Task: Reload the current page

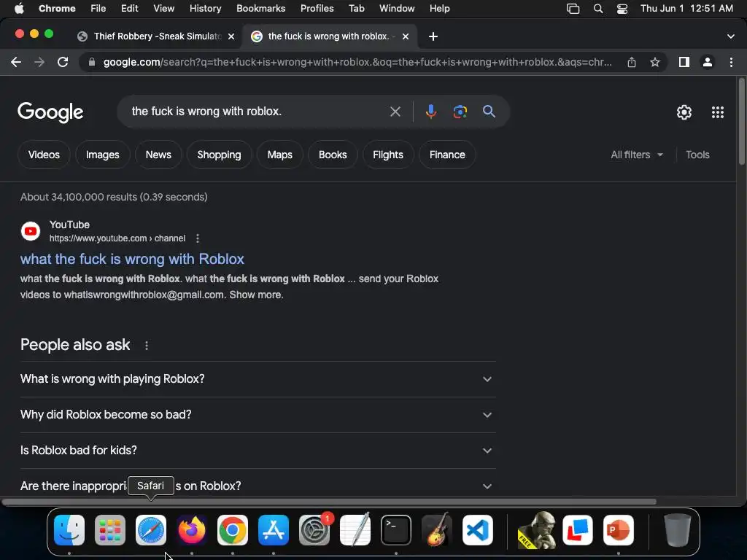Action: 63,62
